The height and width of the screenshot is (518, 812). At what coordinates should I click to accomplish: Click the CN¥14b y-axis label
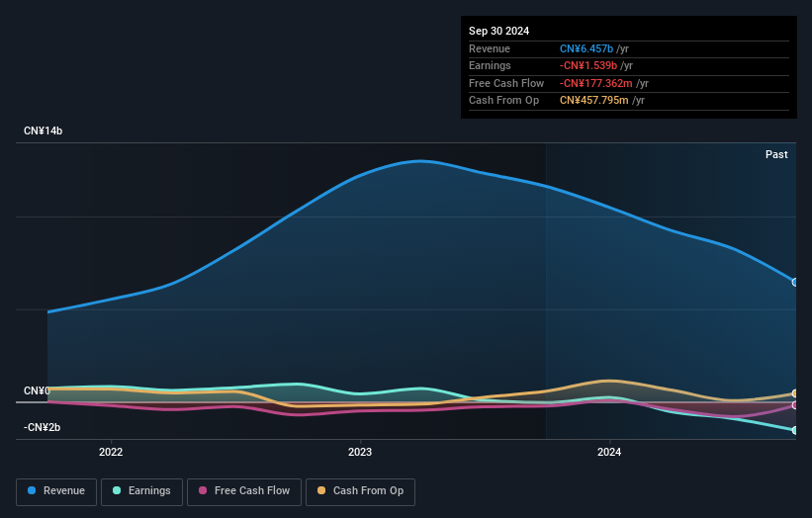pos(43,130)
